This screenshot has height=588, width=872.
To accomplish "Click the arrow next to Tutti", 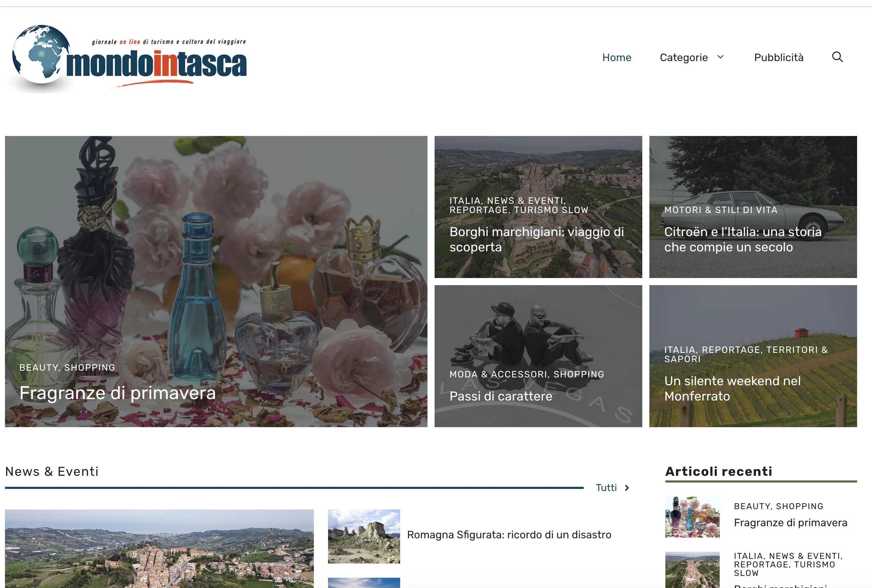I will point(627,488).
